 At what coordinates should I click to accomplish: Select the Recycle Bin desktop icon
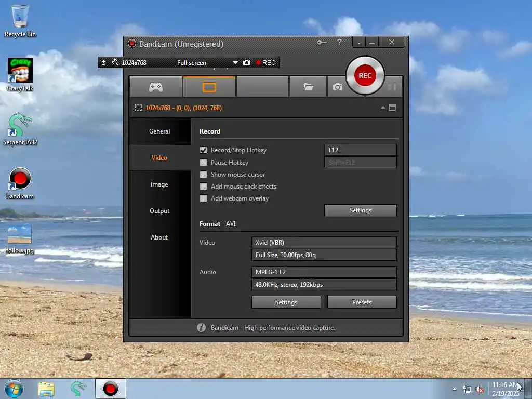pos(20,21)
